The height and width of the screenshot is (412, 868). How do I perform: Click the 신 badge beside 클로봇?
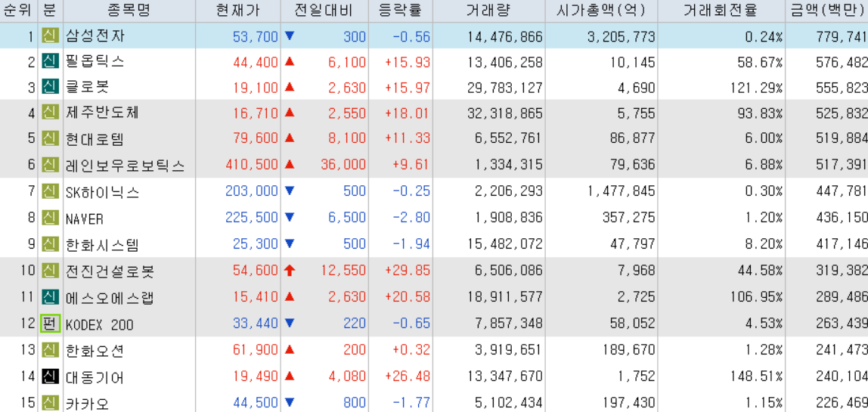click(50, 88)
